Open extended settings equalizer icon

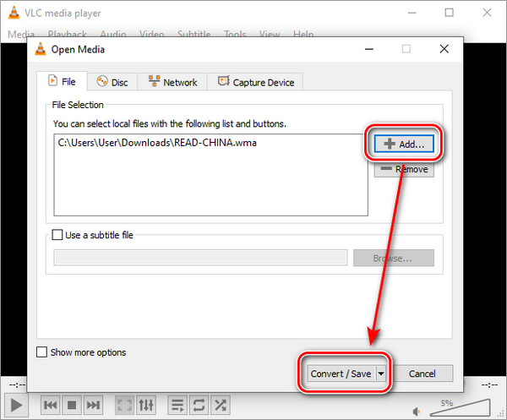tap(146, 405)
